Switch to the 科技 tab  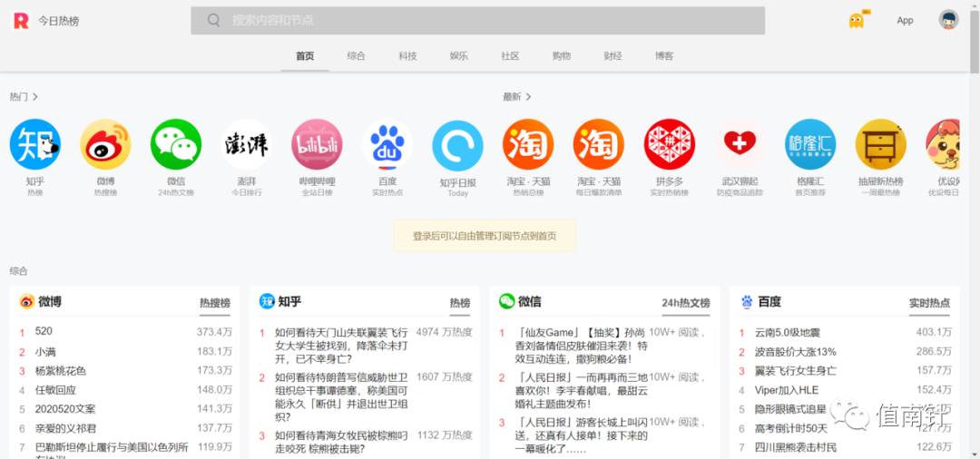pyautogui.click(x=407, y=56)
